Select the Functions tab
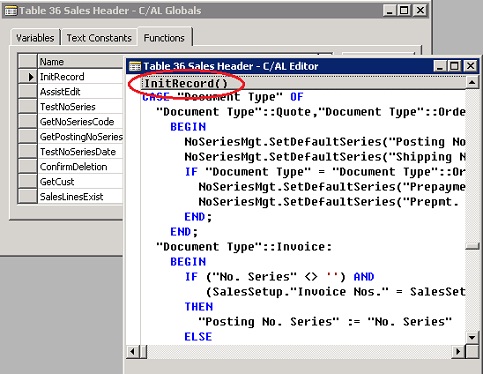Image resolution: width=483 pixels, height=374 pixels. point(164,38)
